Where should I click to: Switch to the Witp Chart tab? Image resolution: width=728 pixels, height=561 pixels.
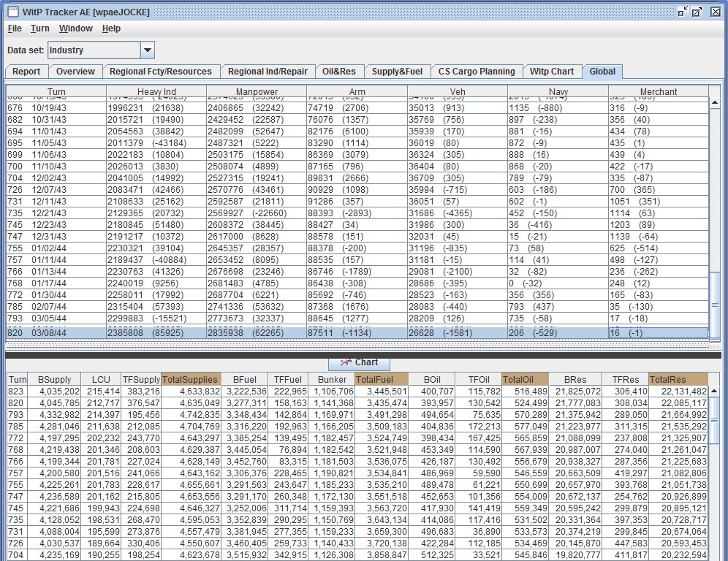[x=552, y=72]
